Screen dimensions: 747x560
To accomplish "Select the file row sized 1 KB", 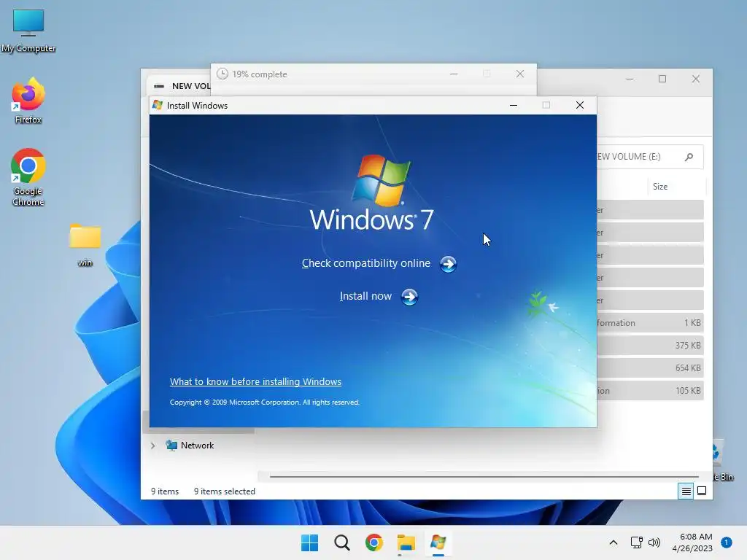I will 650,323.
